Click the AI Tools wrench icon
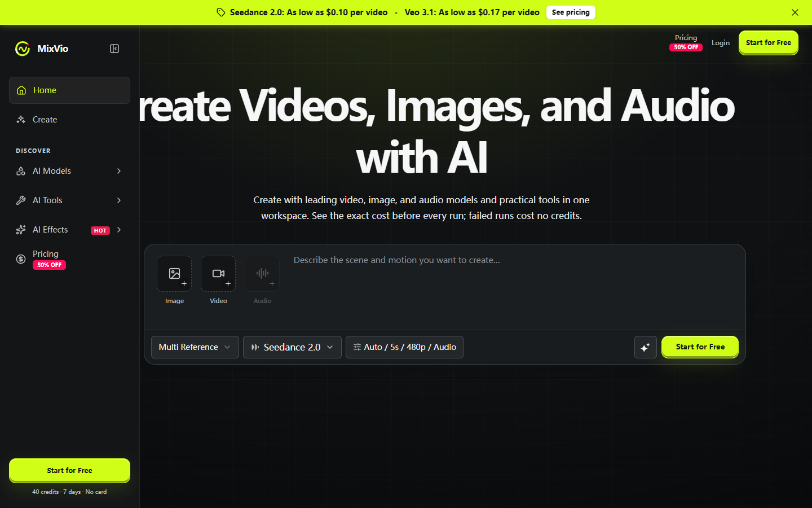 [x=21, y=200]
